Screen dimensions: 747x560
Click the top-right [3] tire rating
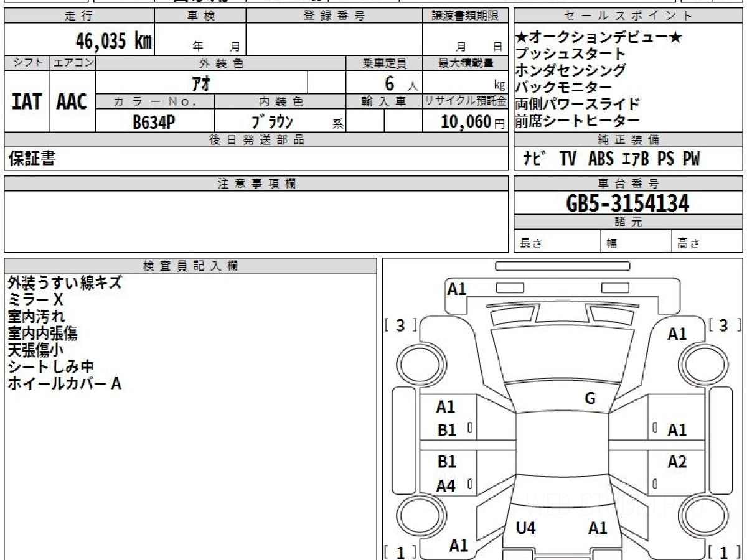point(723,325)
